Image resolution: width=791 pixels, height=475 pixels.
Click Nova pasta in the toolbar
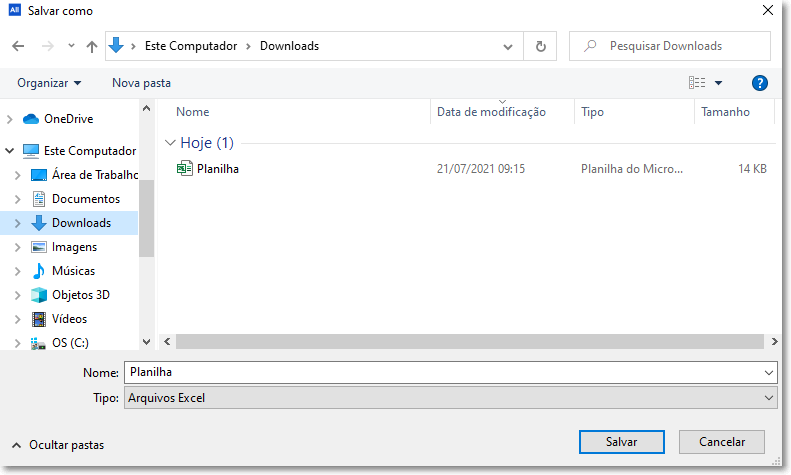[141, 83]
